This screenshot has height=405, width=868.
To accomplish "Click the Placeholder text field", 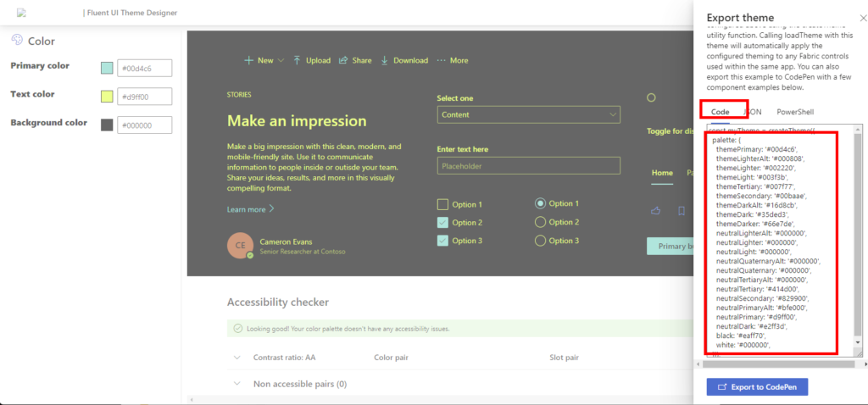I will (x=529, y=166).
